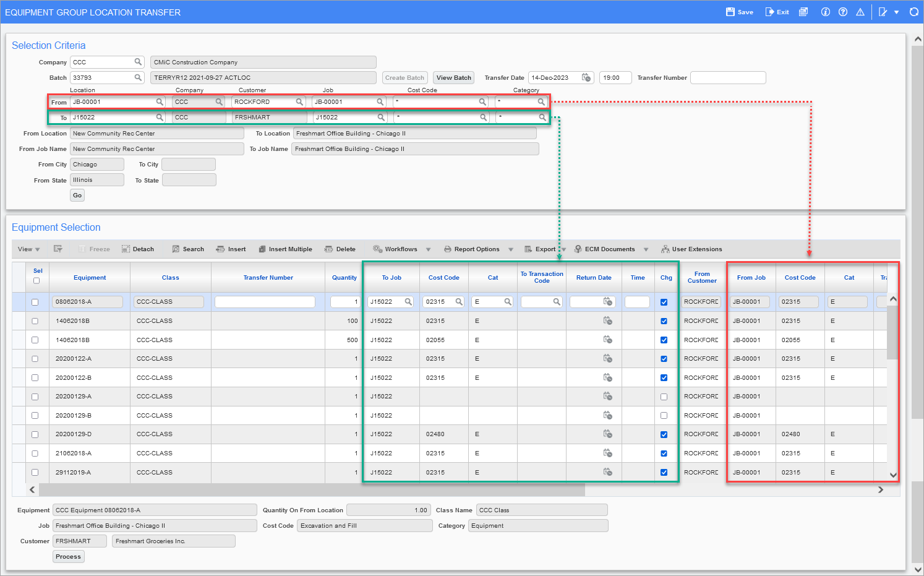Click the Transfer Number input field

tap(728, 77)
